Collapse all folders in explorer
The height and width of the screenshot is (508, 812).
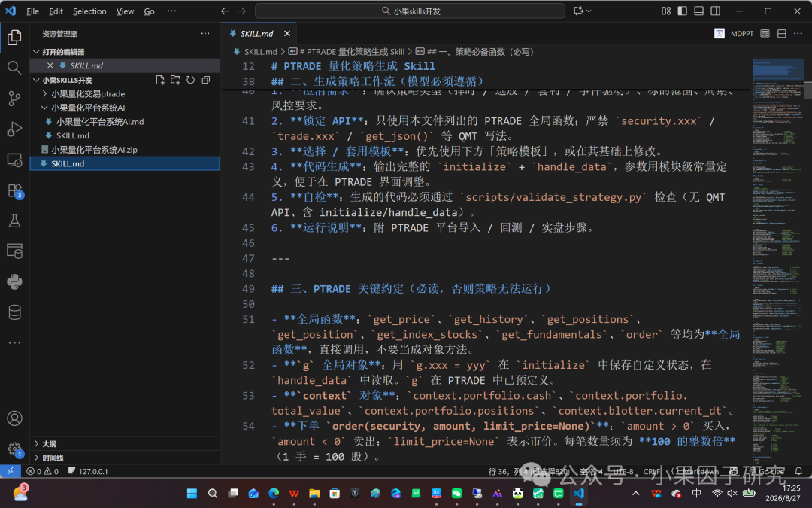tap(205, 80)
